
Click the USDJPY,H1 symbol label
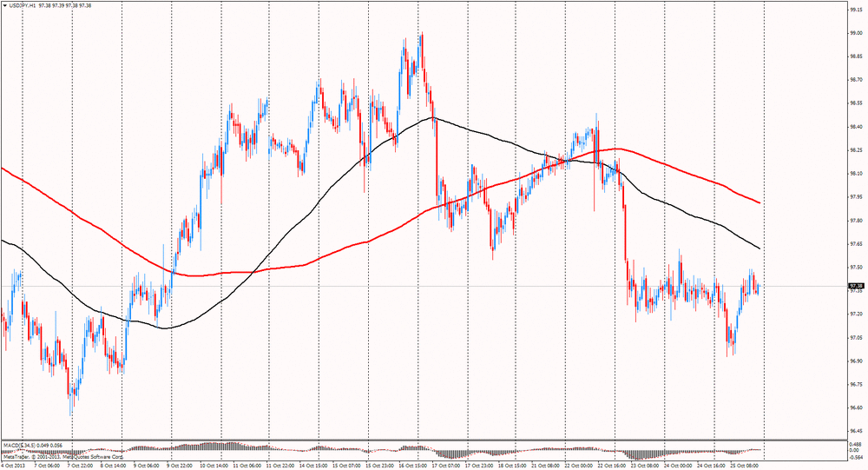click(23, 5)
